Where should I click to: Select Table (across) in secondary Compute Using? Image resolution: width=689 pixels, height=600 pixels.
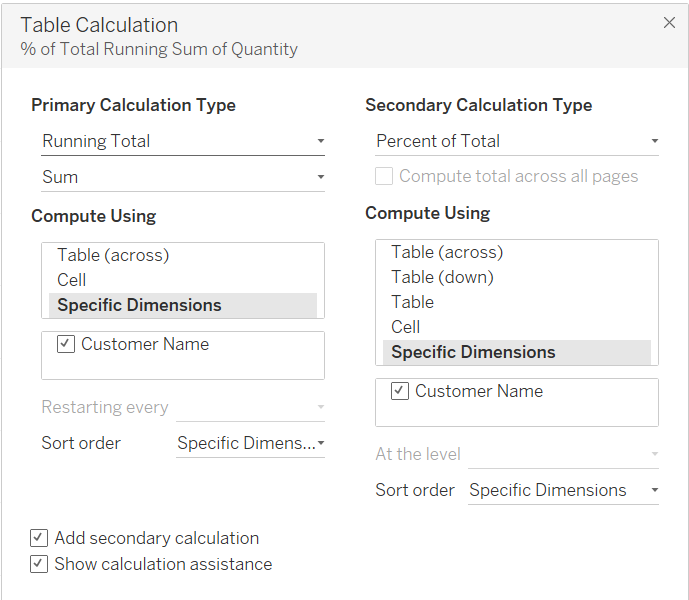click(x=447, y=252)
